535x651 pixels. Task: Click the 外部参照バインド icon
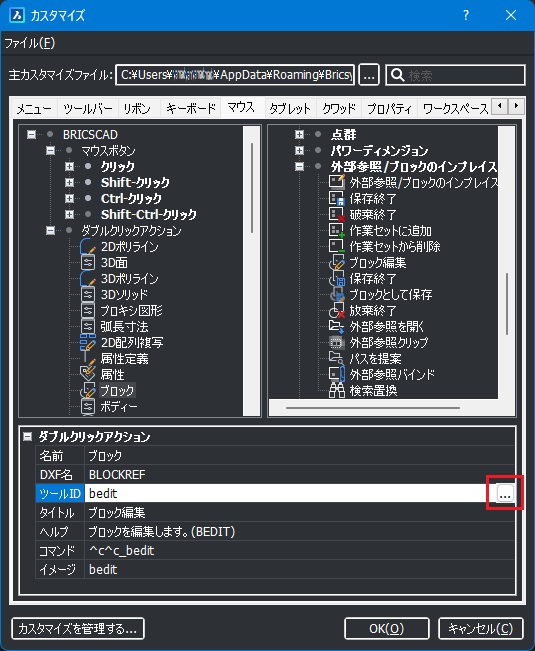337,374
